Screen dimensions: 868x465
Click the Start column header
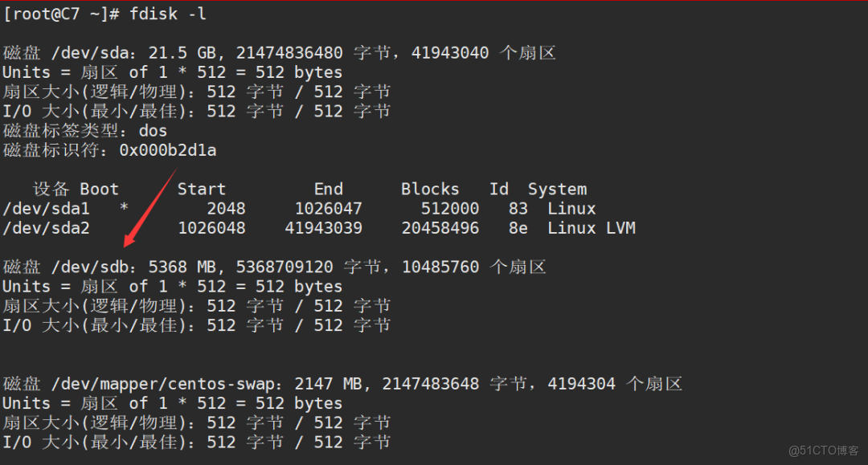coord(201,189)
